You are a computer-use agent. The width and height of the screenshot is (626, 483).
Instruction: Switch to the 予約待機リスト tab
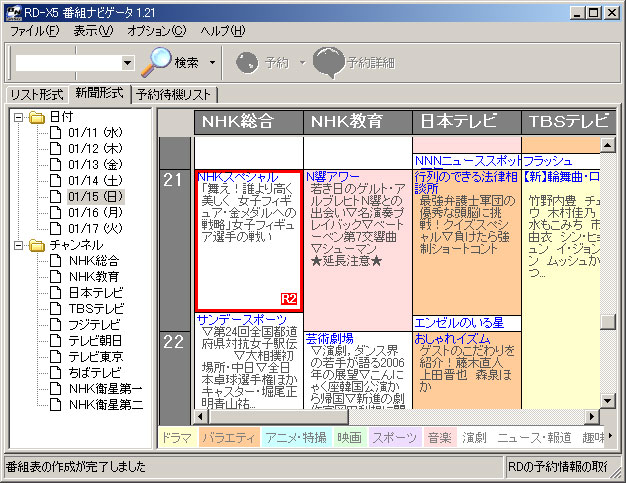(x=173, y=95)
